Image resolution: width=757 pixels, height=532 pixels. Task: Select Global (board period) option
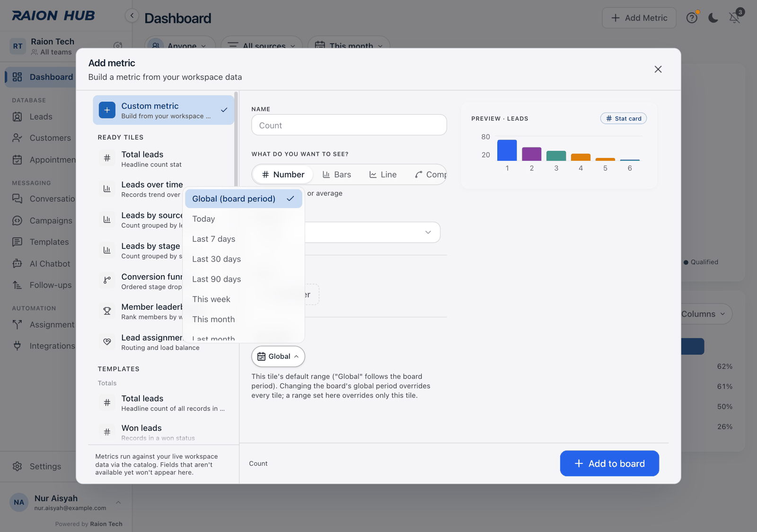(x=244, y=199)
